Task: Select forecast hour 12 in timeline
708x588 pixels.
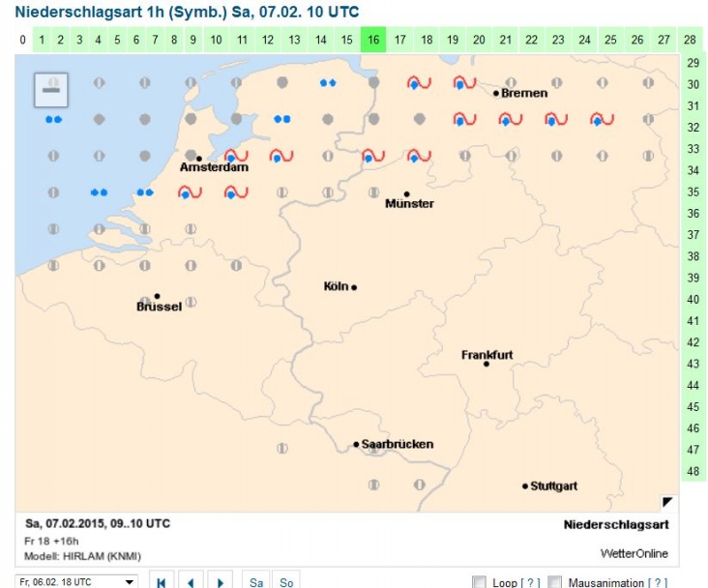Action: tap(268, 40)
